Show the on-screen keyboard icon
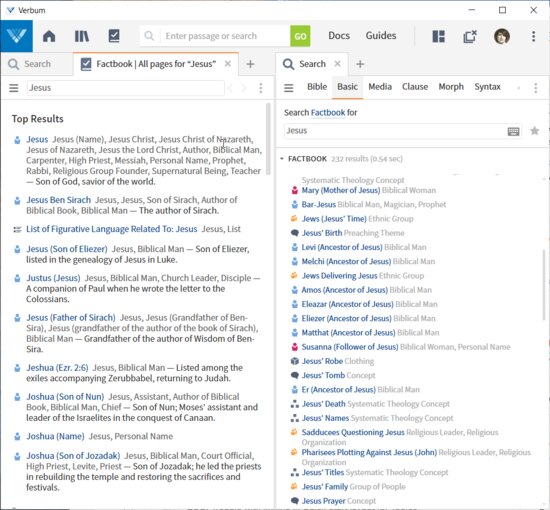The height and width of the screenshot is (510, 550). pos(514,132)
